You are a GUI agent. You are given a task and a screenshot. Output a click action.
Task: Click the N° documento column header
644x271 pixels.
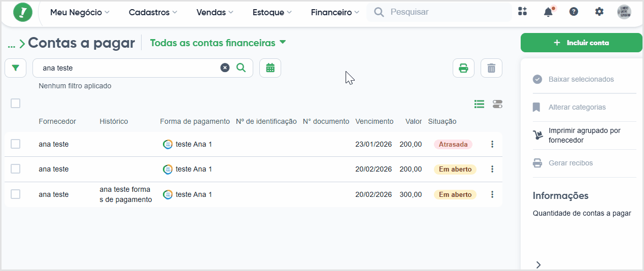click(326, 122)
